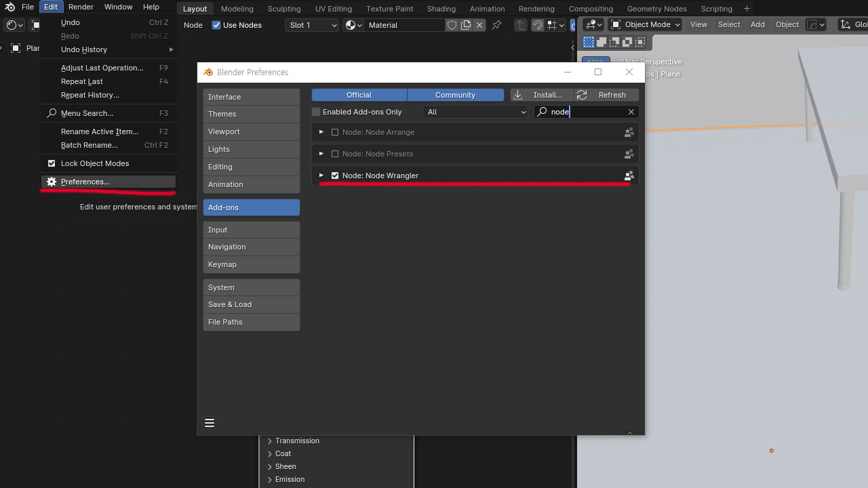Toggle the pin icon in node editor header

pos(496,25)
